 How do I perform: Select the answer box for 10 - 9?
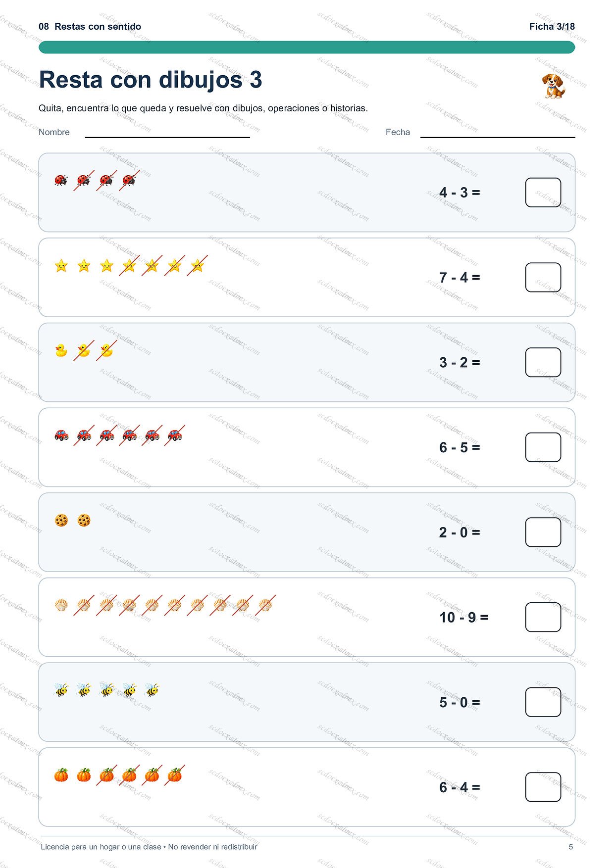[543, 617]
